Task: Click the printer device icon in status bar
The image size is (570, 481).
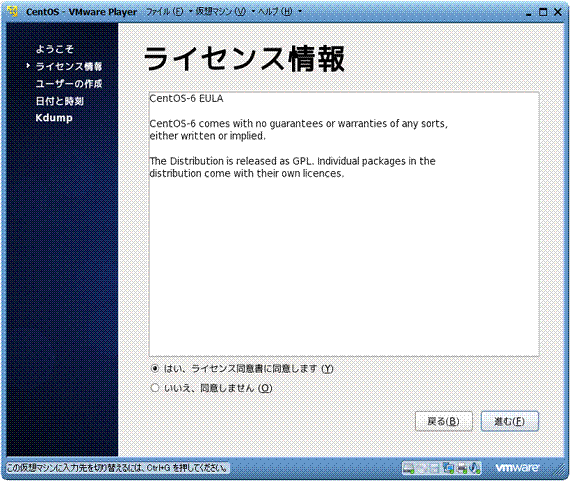Action: pos(462,468)
